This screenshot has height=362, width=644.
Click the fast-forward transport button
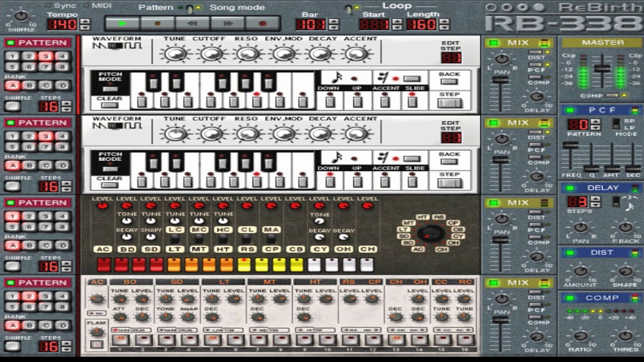coord(227,24)
